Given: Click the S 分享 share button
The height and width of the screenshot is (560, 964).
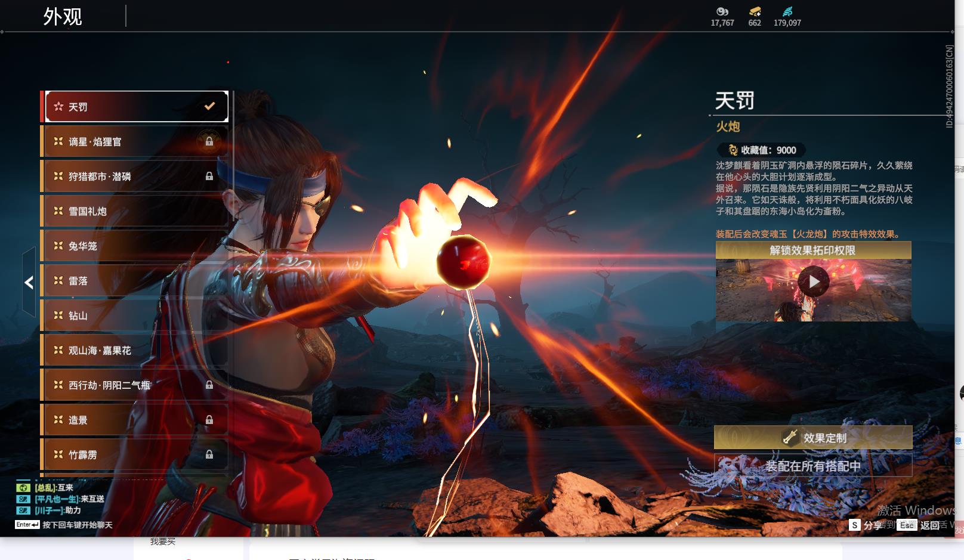Looking at the screenshot, I should click(866, 525).
